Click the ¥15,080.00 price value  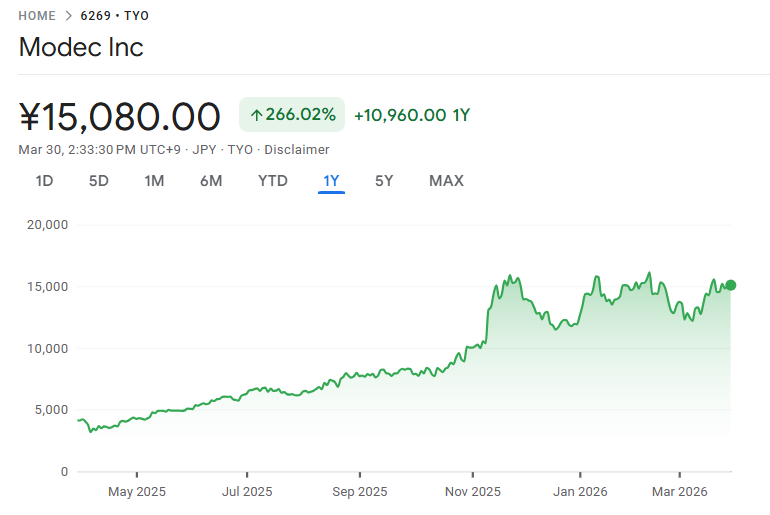point(120,117)
